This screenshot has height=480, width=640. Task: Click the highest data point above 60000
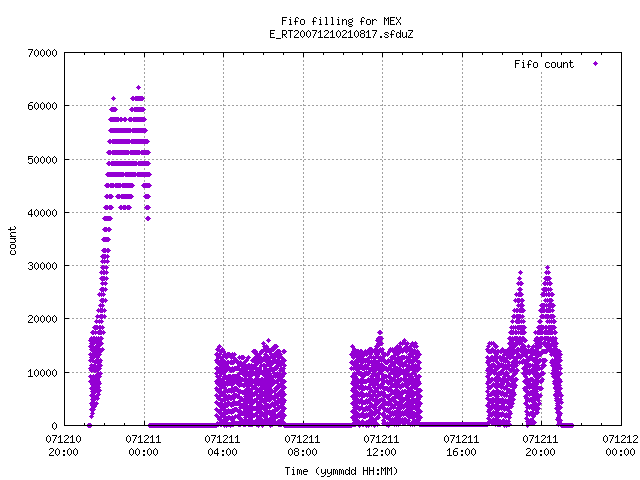click(x=138, y=87)
